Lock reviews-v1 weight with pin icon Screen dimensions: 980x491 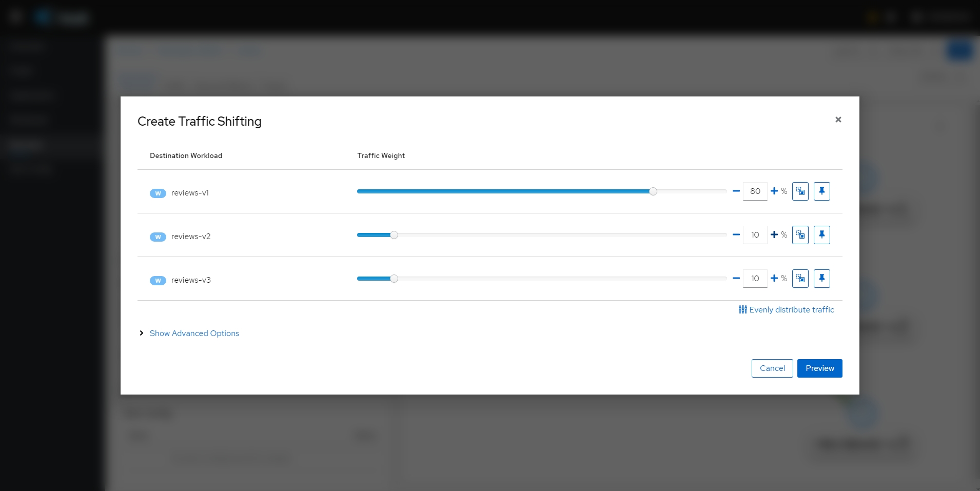(x=821, y=191)
